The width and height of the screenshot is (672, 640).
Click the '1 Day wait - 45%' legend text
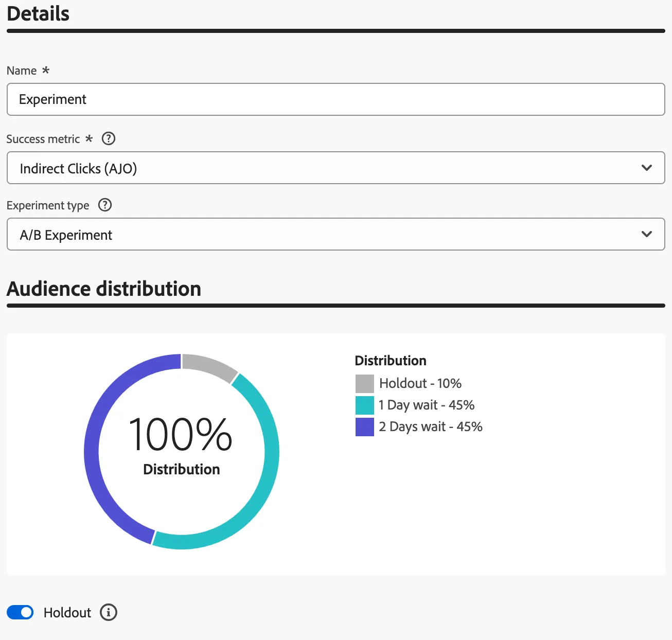pos(427,405)
